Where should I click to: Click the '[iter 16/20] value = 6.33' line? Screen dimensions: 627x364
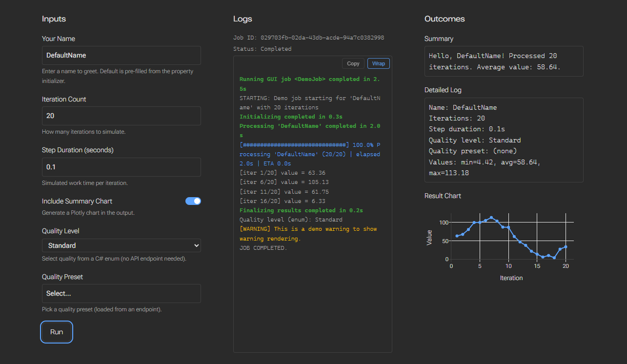283,201
